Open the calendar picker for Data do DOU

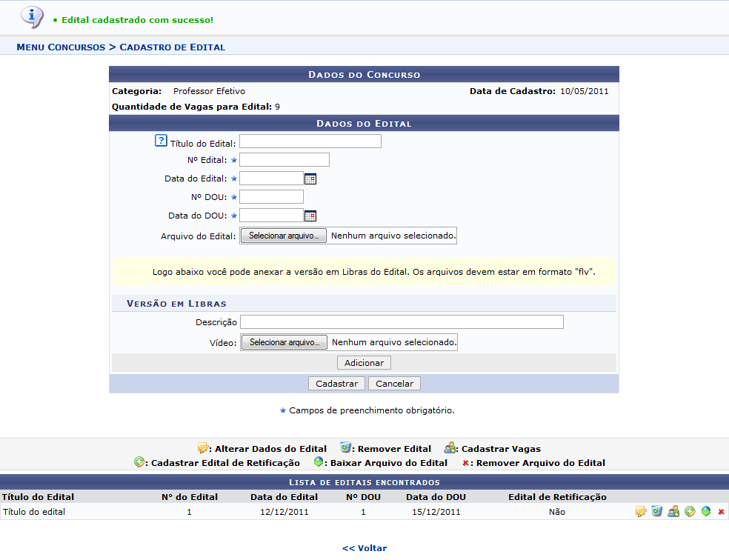[310, 216]
